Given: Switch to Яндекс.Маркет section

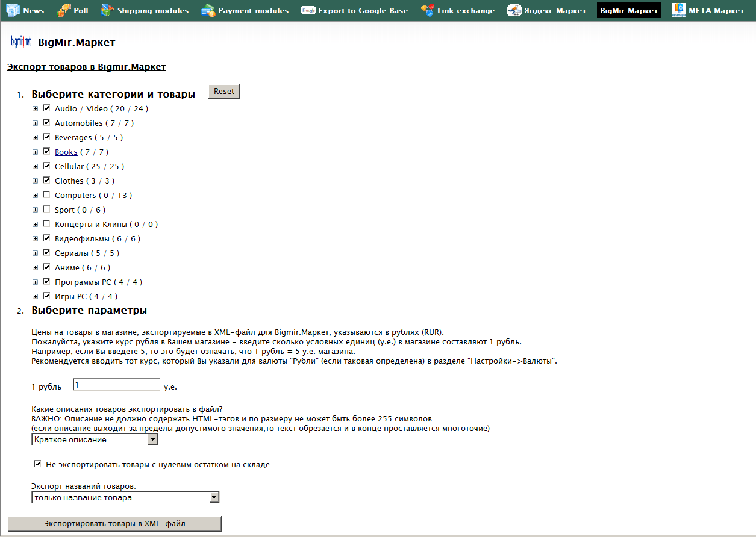Looking at the screenshot, I should 555,11.
